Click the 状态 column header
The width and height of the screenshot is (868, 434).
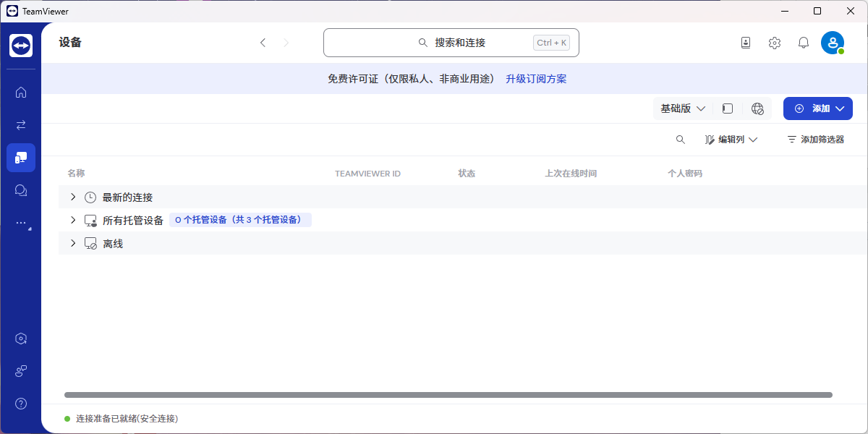coord(467,174)
